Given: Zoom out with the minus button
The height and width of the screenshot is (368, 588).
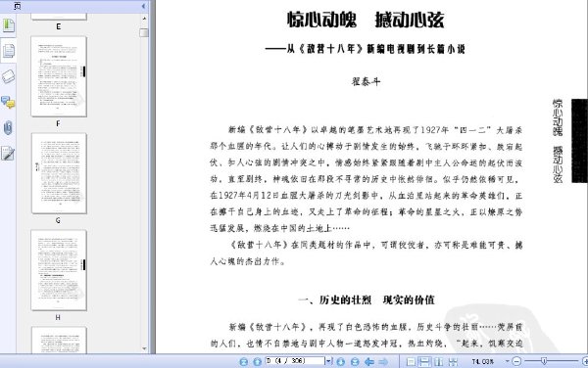Looking at the screenshot, I should (516, 361).
